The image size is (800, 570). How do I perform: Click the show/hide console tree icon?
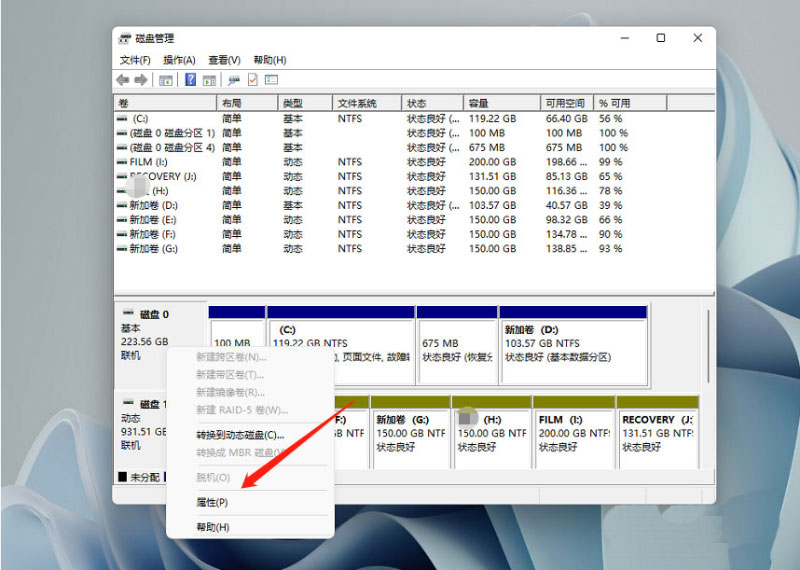(166, 80)
